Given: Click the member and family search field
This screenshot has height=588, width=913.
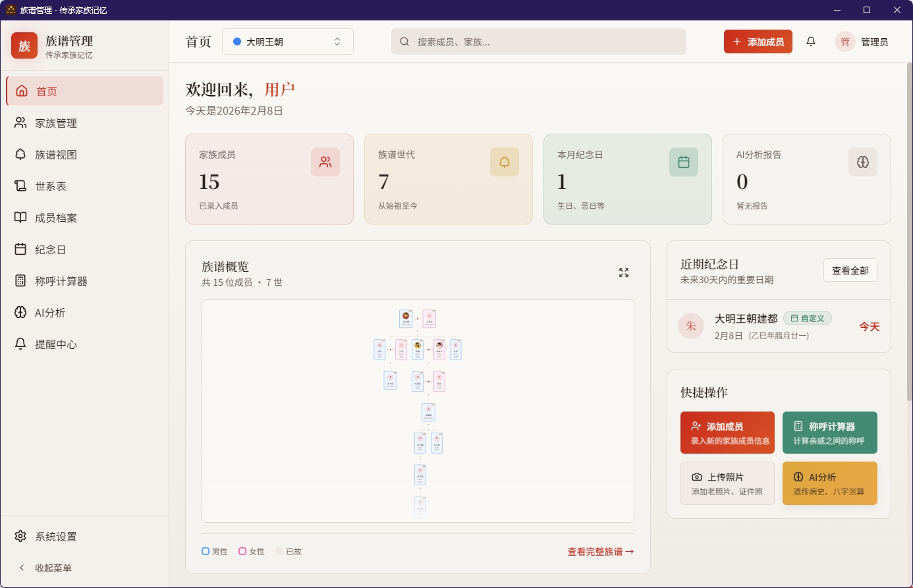Looking at the screenshot, I should pos(539,41).
